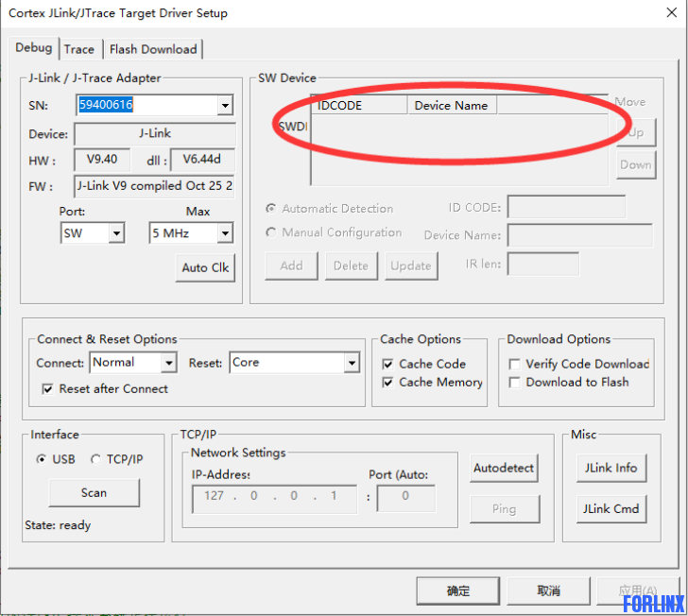Click the IP-Address field

click(x=275, y=499)
